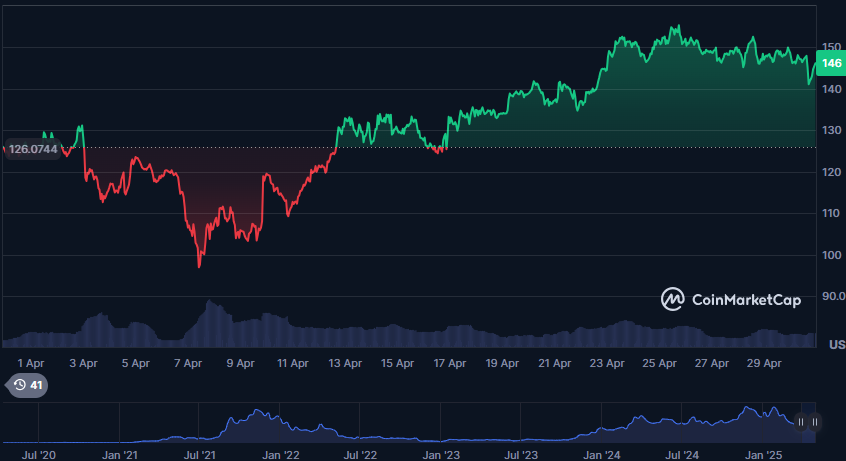Click the right handle of the range selector
846x461 pixels.
coord(814,422)
